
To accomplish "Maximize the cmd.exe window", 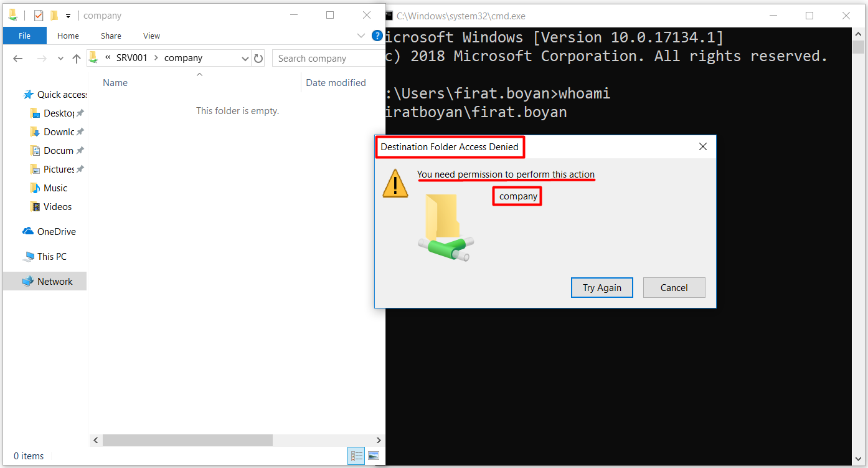I will click(x=809, y=16).
